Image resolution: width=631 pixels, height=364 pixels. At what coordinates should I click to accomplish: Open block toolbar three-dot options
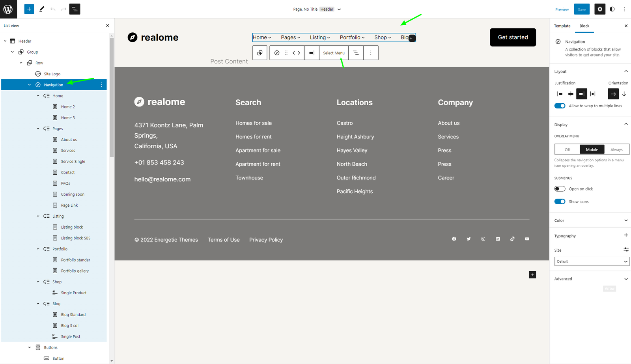[x=371, y=53]
